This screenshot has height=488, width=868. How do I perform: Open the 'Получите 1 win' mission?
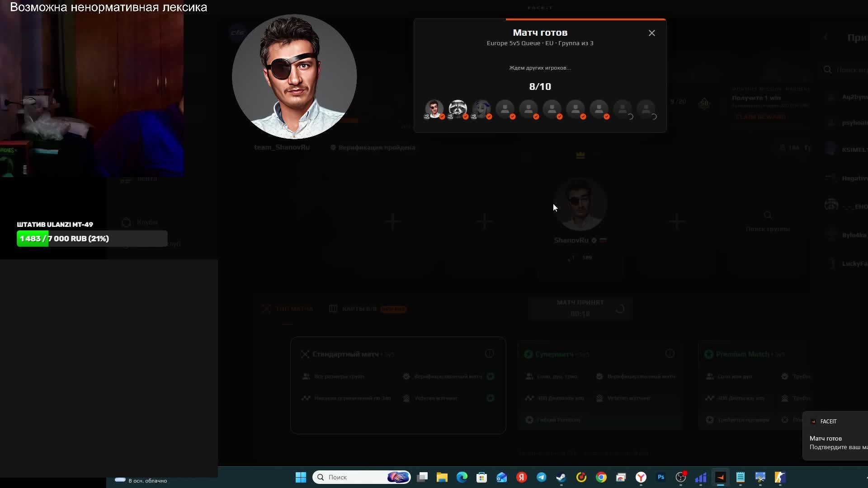[756, 98]
